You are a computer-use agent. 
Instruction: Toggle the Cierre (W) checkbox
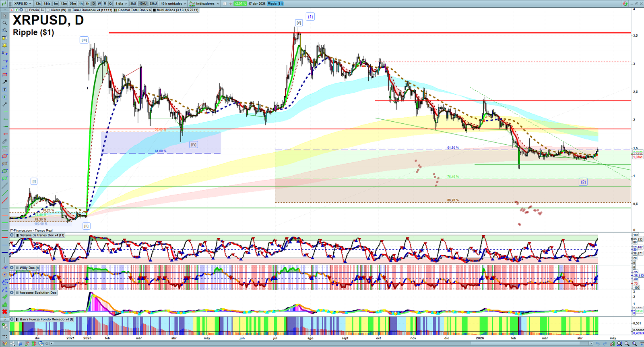tap(48, 10)
